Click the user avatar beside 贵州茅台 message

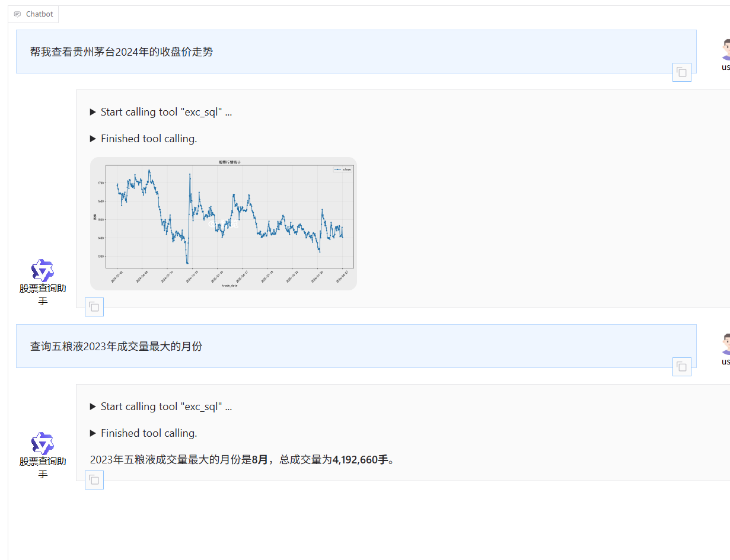point(726,50)
